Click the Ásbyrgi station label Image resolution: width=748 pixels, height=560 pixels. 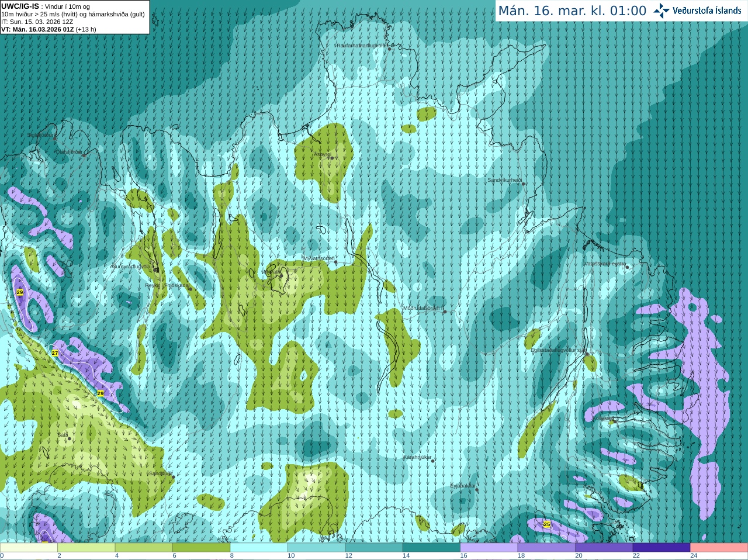321,154
